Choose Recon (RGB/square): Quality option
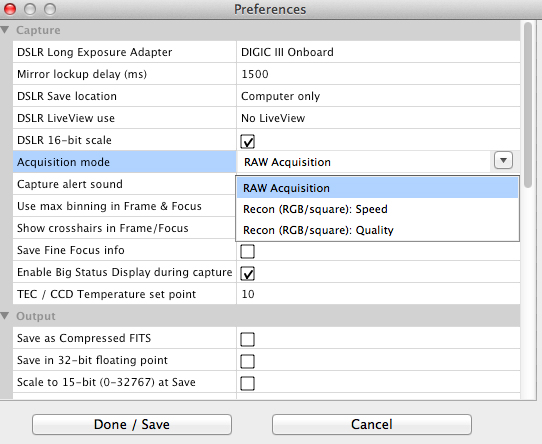The width and height of the screenshot is (542, 444). pos(377,230)
